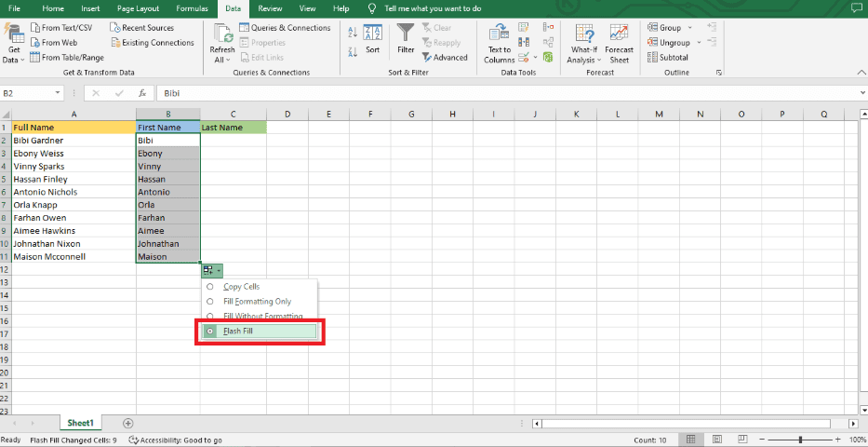Select cell A2 Bibi Gardner
The image size is (868, 447).
click(74, 141)
